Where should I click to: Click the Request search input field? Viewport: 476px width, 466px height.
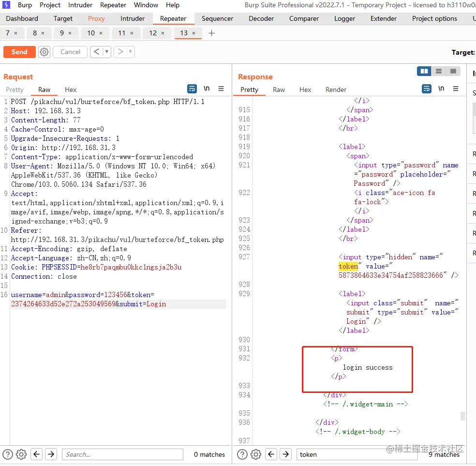pos(123,454)
